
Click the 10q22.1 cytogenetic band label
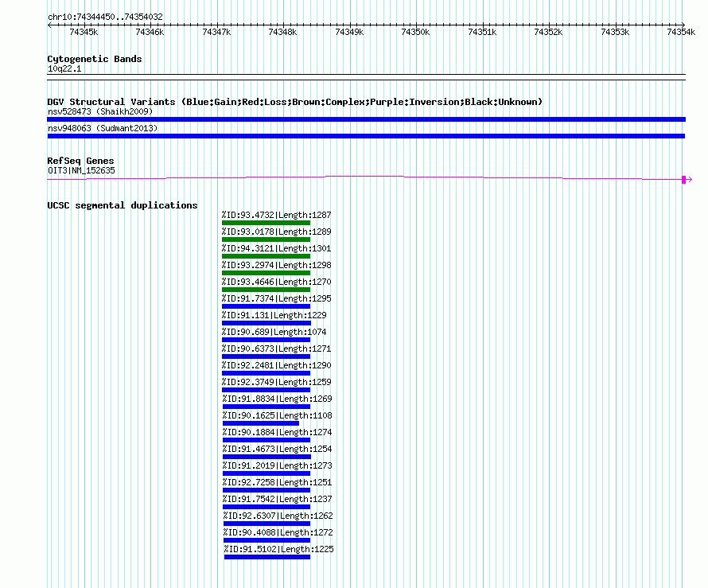[x=64, y=68]
